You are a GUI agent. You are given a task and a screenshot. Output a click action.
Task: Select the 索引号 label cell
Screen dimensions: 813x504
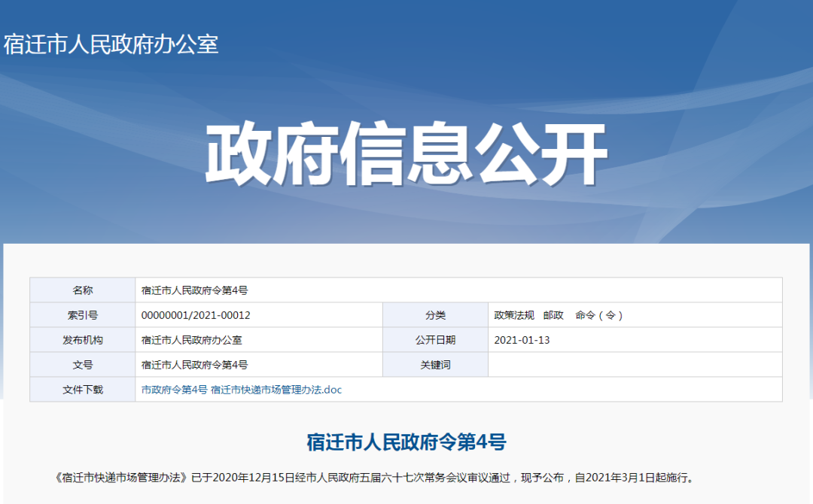tap(83, 315)
